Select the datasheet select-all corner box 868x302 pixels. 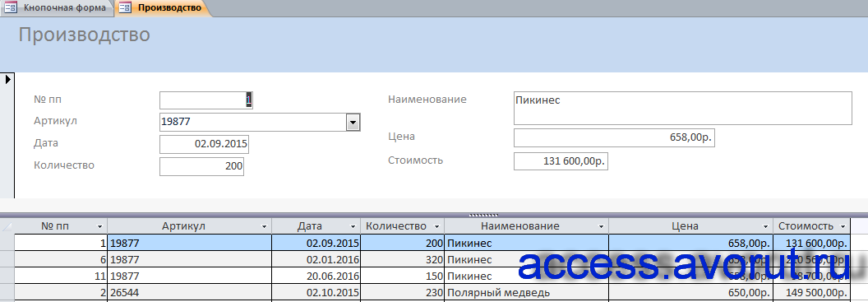click(7, 226)
